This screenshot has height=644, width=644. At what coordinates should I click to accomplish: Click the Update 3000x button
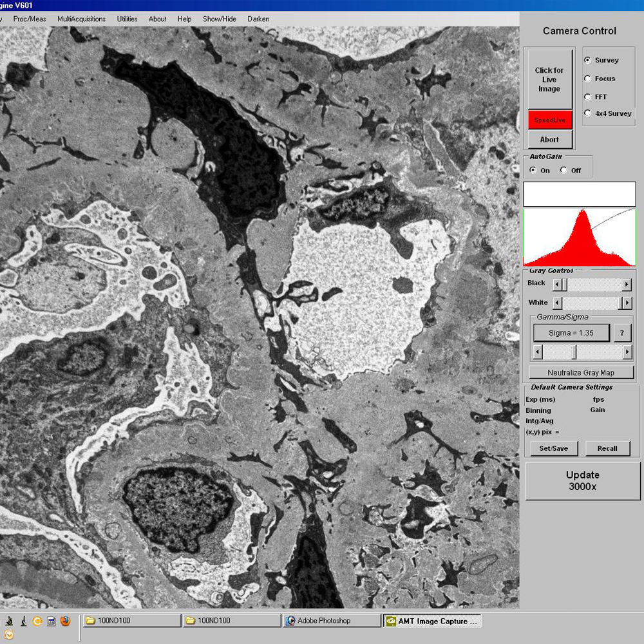[582, 480]
